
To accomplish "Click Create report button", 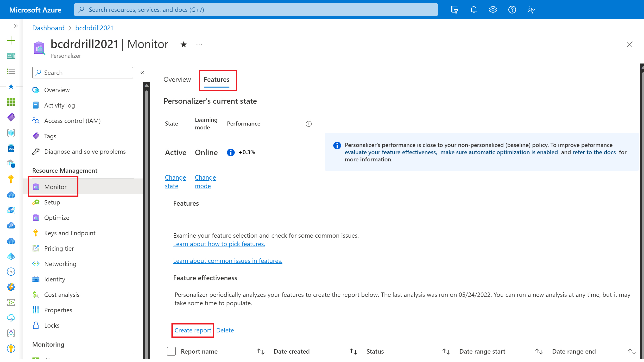I will 193,330.
